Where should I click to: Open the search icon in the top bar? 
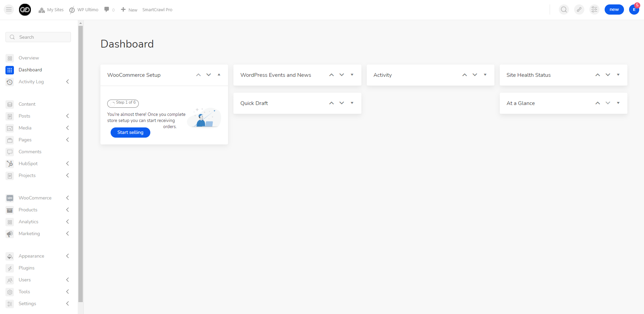(564, 10)
